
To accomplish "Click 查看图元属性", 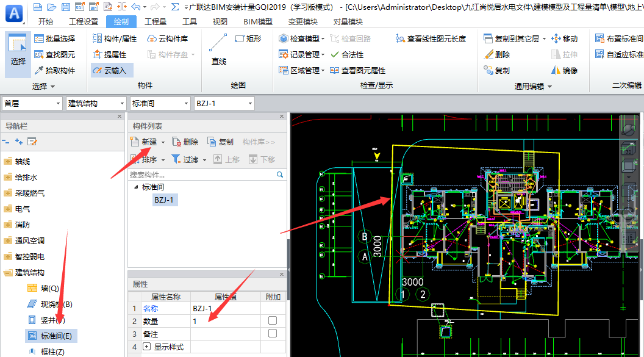I will 358,71.
